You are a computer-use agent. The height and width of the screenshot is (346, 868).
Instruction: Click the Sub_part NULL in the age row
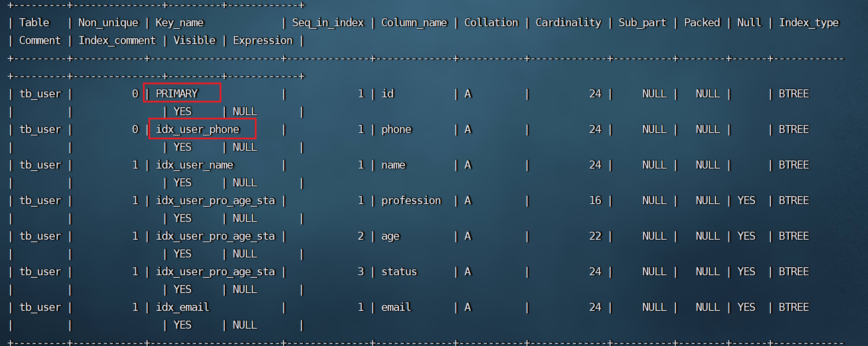tap(654, 236)
